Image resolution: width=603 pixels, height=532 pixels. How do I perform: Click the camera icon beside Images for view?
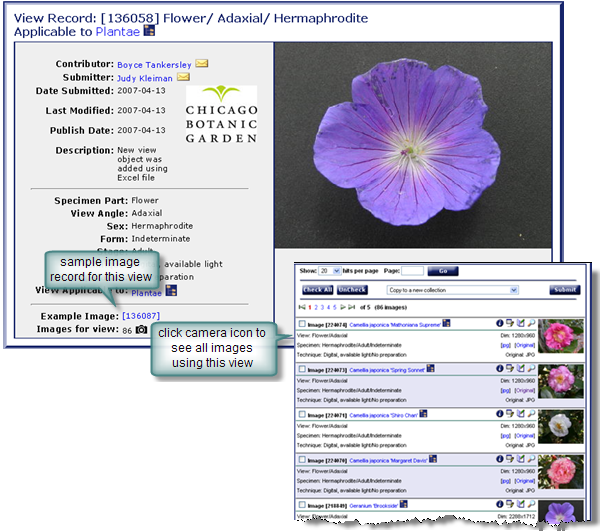pos(141,329)
